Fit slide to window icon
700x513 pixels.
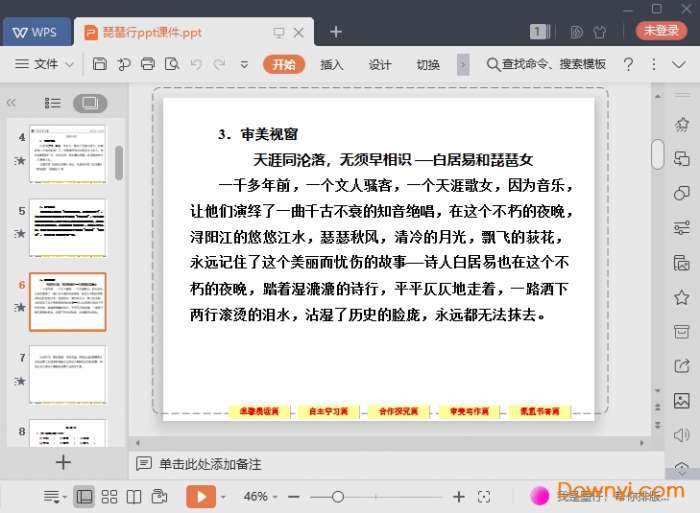click(x=484, y=496)
